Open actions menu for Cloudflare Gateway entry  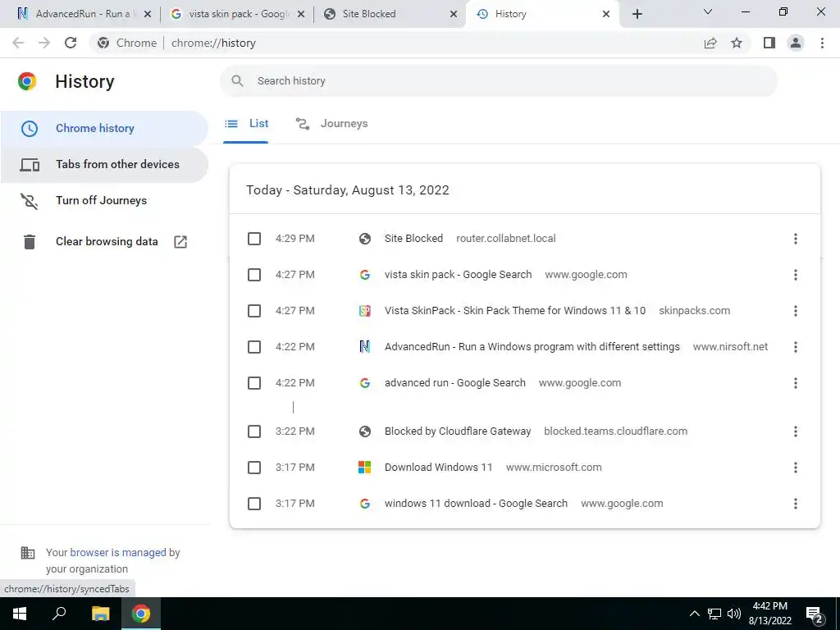(796, 431)
